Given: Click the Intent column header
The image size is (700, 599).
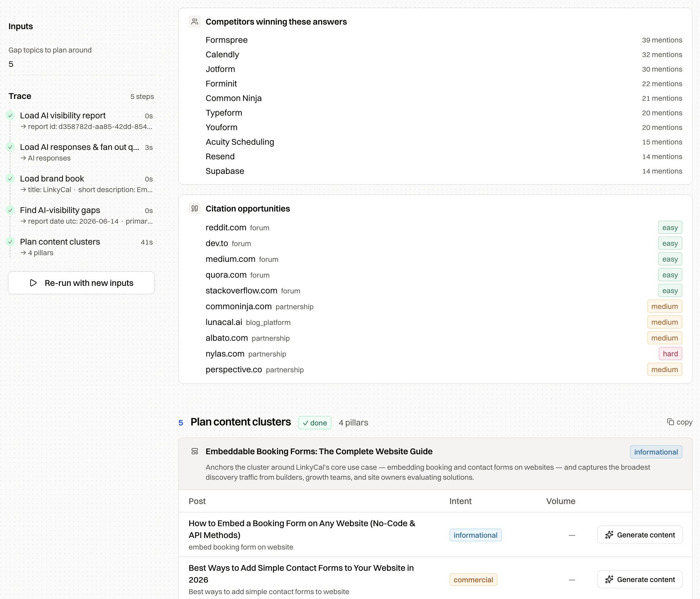Looking at the screenshot, I should pos(460,501).
